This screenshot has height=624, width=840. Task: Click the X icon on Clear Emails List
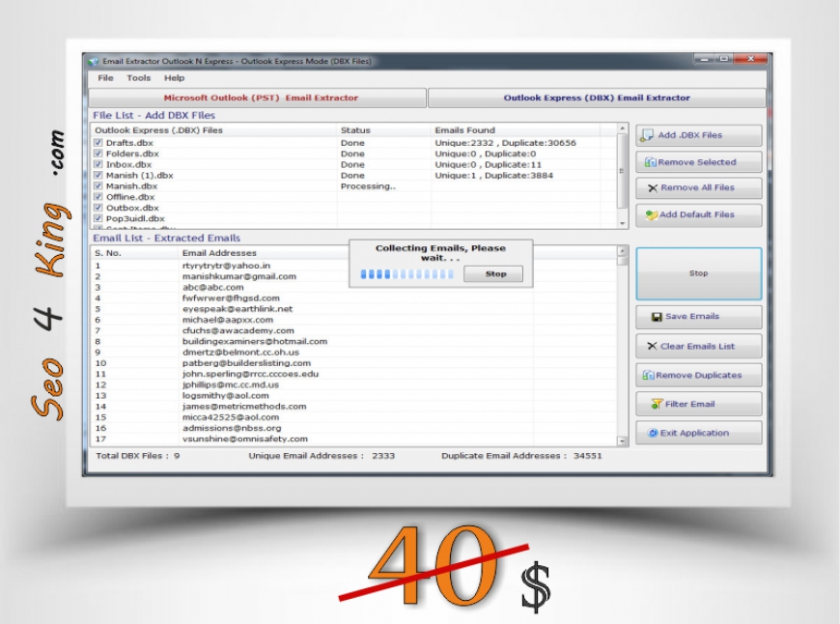[x=652, y=347]
